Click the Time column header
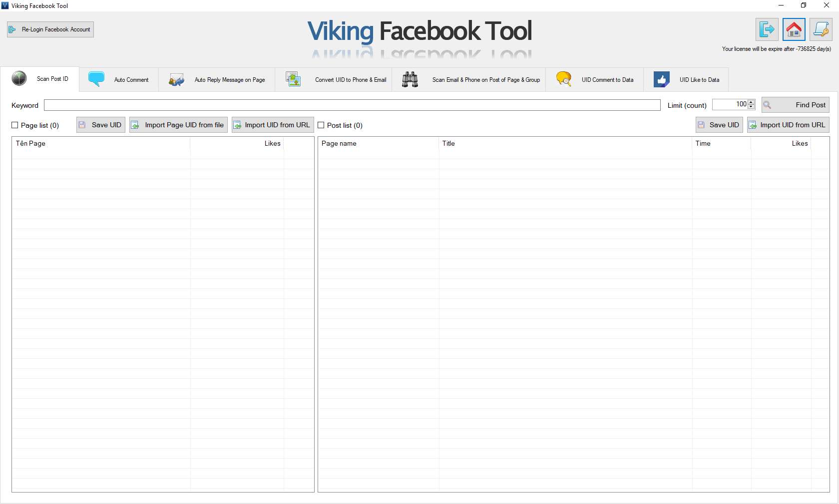 [x=722, y=143]
